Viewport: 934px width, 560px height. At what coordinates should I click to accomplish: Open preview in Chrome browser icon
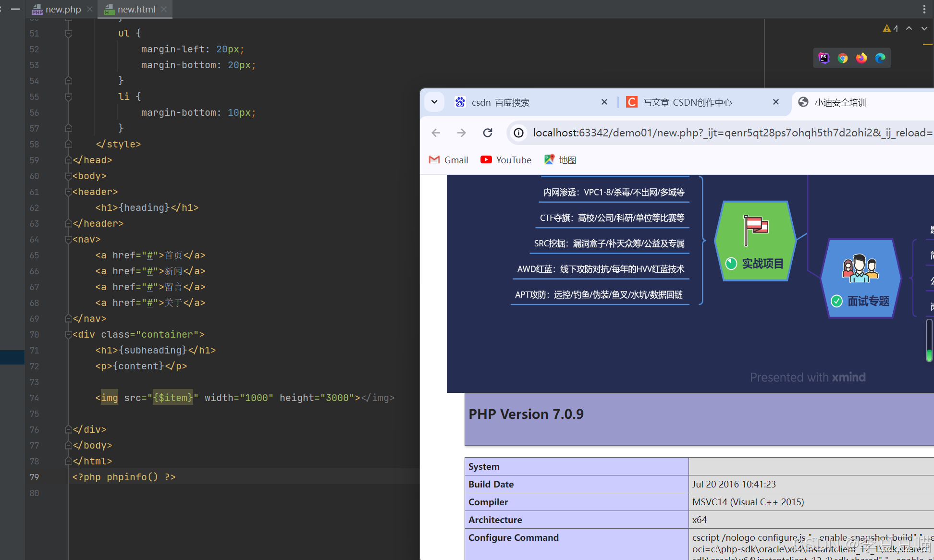click(x=843, y=58)
